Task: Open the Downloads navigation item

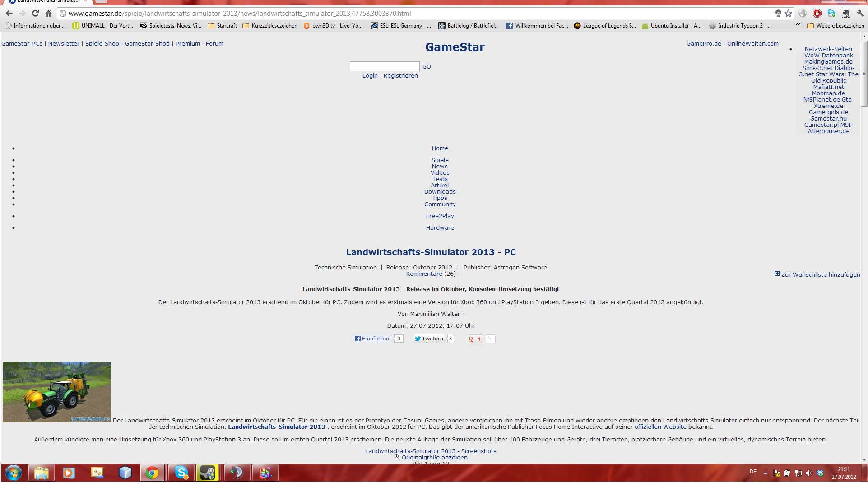Action: tap(440, 192)
